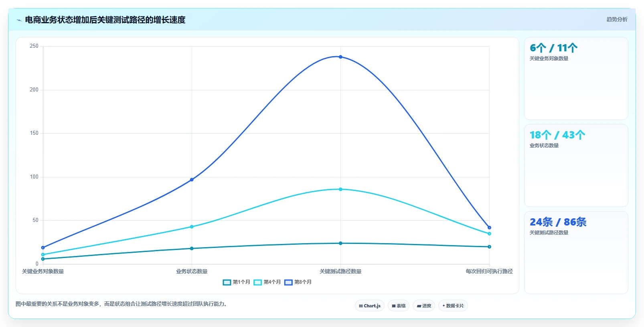Click the 6个 / 11个 card value
The width and height of the screenshot is (644, 327).
[x=554, y=48]
